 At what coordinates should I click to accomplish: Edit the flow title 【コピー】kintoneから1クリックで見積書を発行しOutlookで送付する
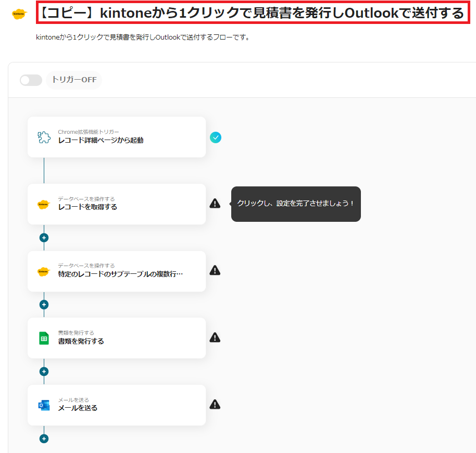(x=253, y=12)
